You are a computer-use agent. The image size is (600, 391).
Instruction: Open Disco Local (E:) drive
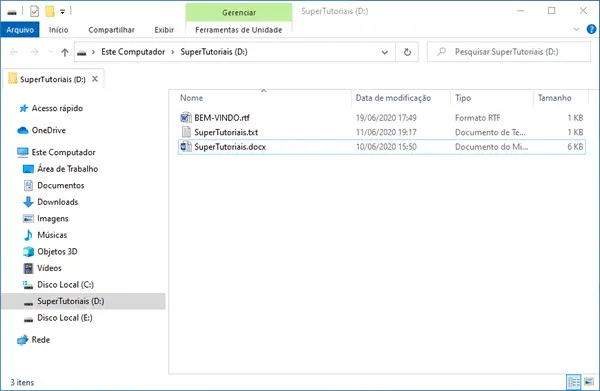coord(65,318)
